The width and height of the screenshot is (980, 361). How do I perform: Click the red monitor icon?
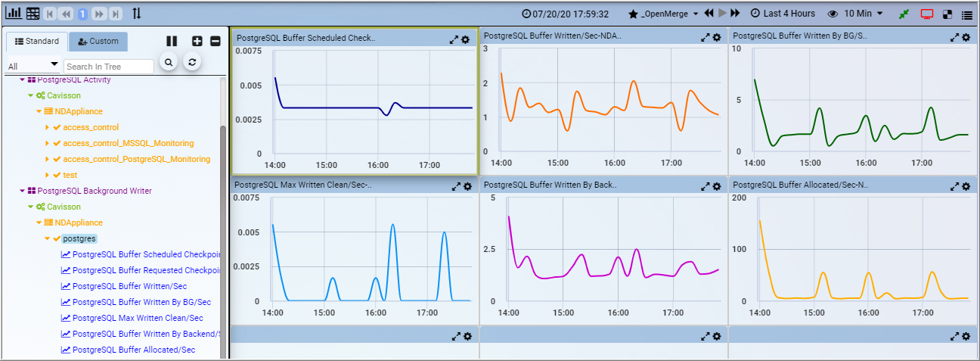tap(926, 14)
